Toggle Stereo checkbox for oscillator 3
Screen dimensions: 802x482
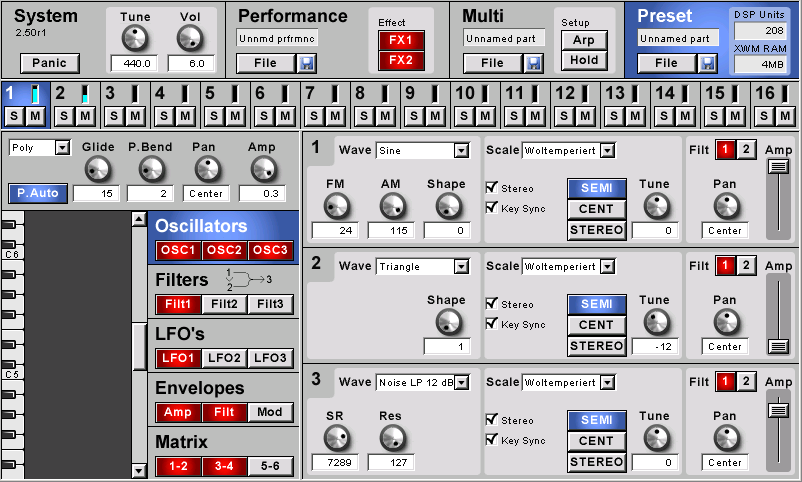tap(492, 419)
